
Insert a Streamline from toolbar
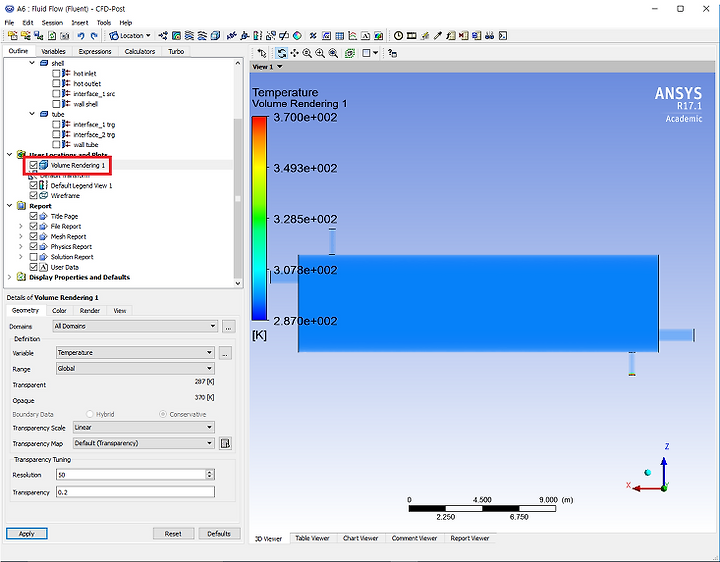click(x=189, y=35)
